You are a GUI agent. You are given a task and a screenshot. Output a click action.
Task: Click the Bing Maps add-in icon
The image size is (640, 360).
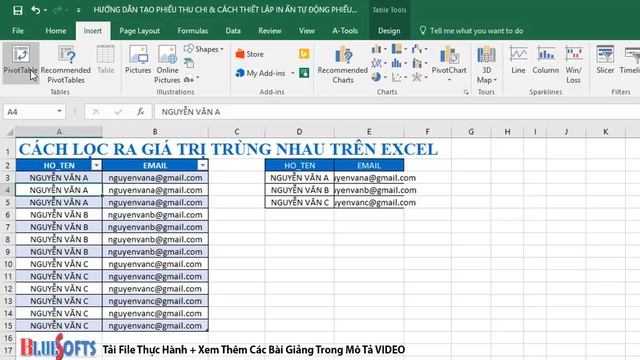(x=304, y=53)
